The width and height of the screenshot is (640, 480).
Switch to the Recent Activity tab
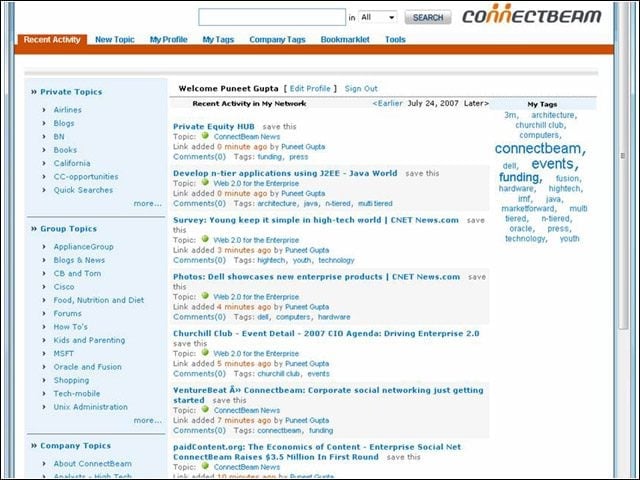[52, 40]
